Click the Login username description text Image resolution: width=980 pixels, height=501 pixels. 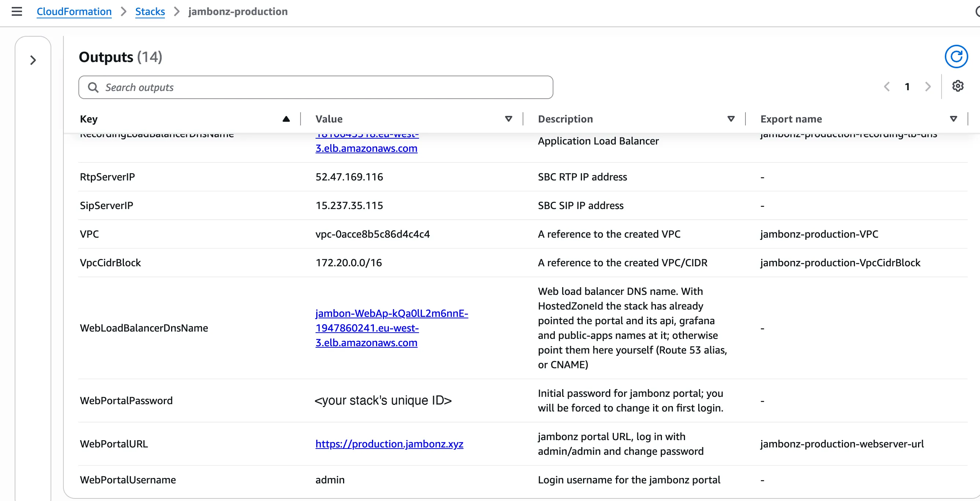629,480
